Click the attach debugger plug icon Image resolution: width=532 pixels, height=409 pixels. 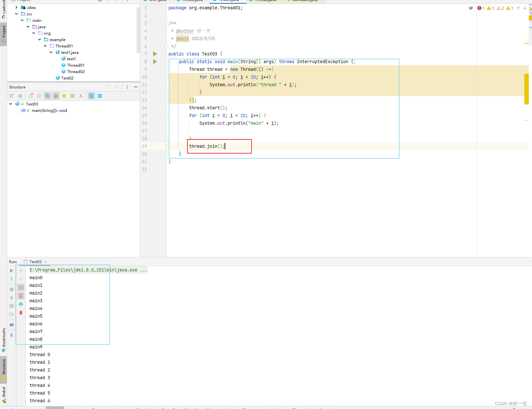(12, 298)
